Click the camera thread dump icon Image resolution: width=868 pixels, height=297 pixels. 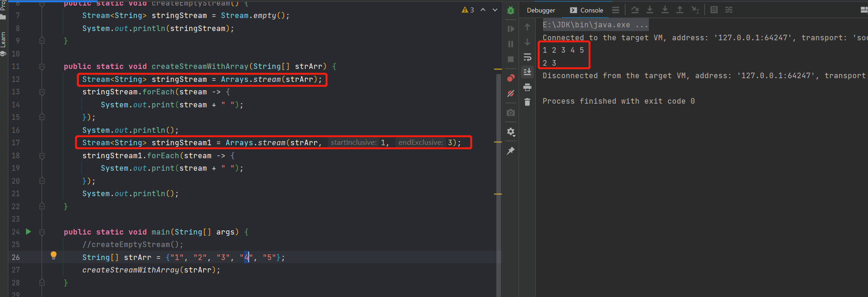[x=511, y=112]
